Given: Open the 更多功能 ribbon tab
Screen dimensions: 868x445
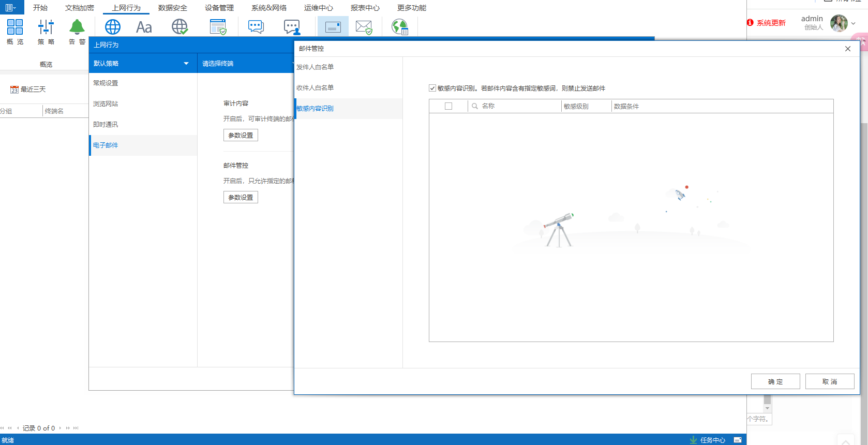Looking at the screenshot, I should click(x=412, y=8).
